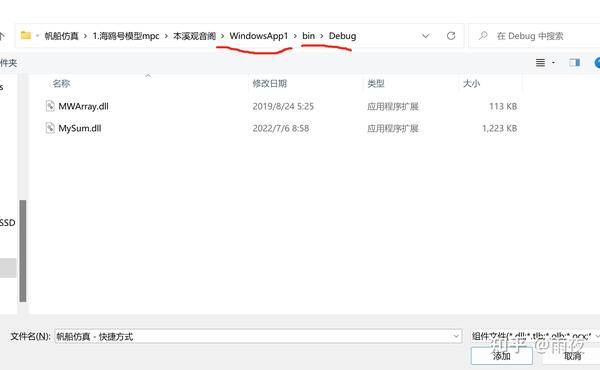Screen dimensions: 600x370
Task: Open the list view layout icon
Action: click(x=540, y=63)
